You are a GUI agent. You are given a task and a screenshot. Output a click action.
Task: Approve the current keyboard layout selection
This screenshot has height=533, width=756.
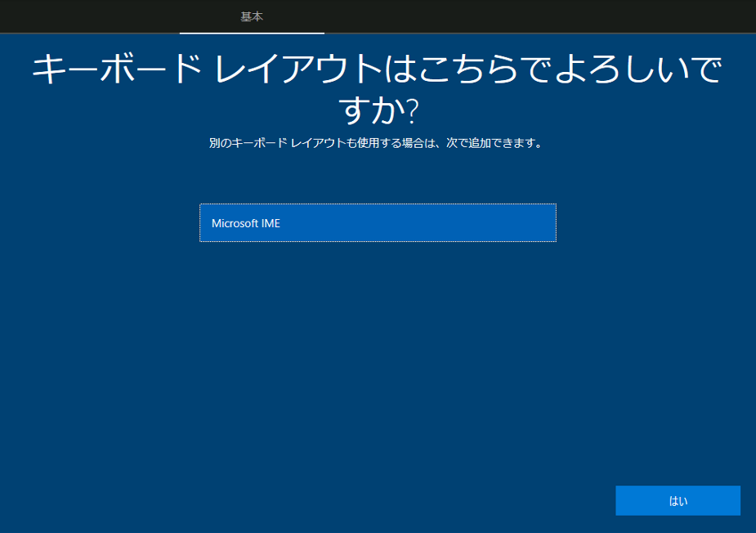coord(677,500)
